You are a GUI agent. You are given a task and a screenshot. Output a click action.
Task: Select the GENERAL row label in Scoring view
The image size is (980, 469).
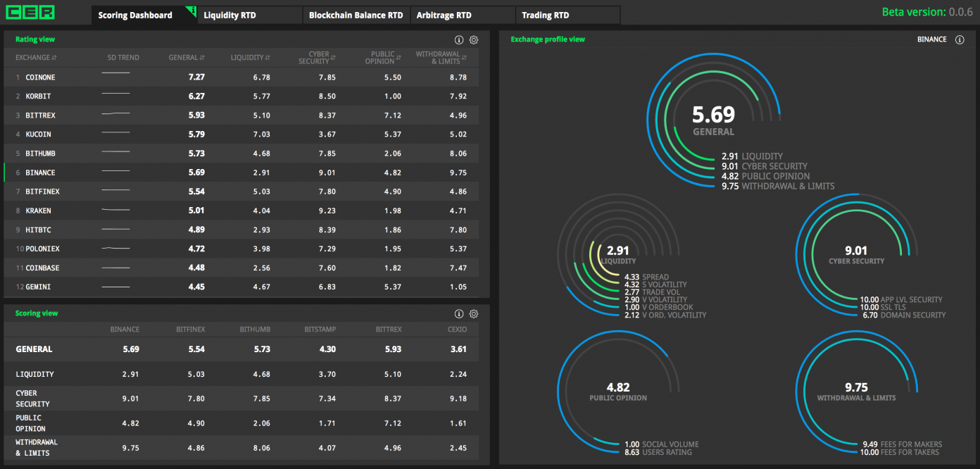[34, 349]
